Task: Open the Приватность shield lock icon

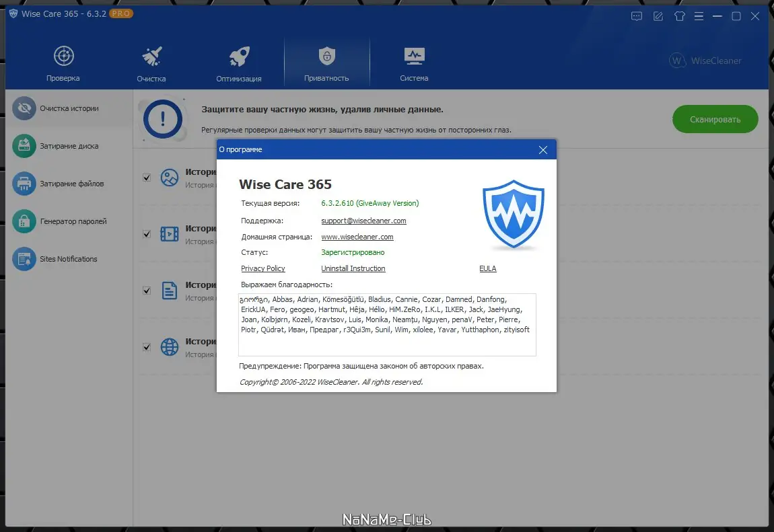Action: pos(327,56)
